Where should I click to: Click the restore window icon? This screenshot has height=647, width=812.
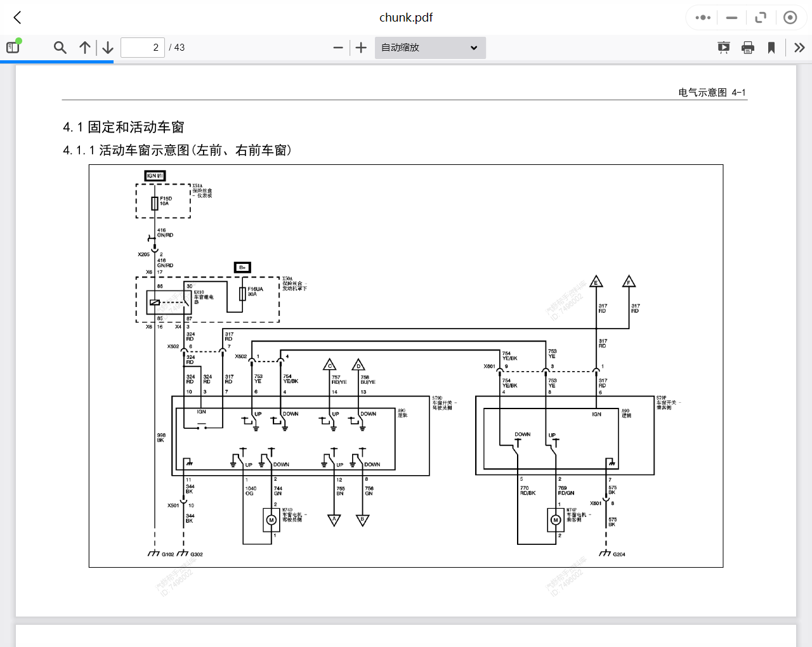click(761, 18)
